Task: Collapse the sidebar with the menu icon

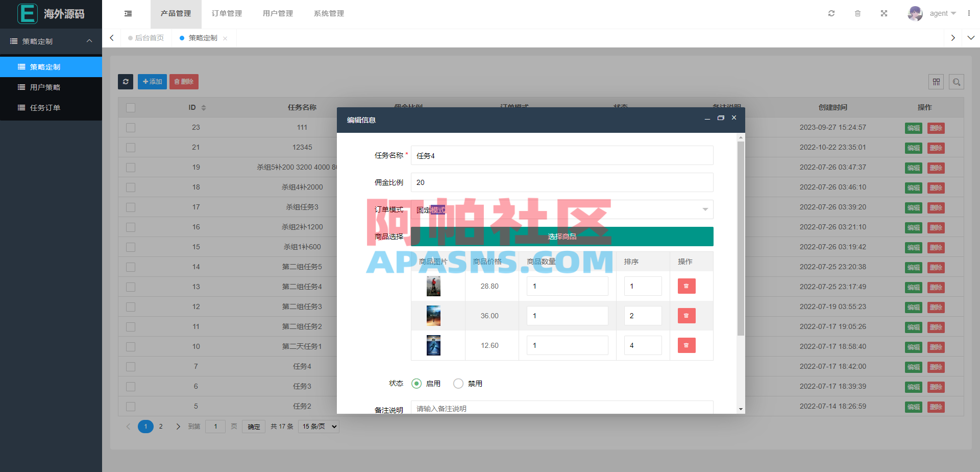Action: 128,13
